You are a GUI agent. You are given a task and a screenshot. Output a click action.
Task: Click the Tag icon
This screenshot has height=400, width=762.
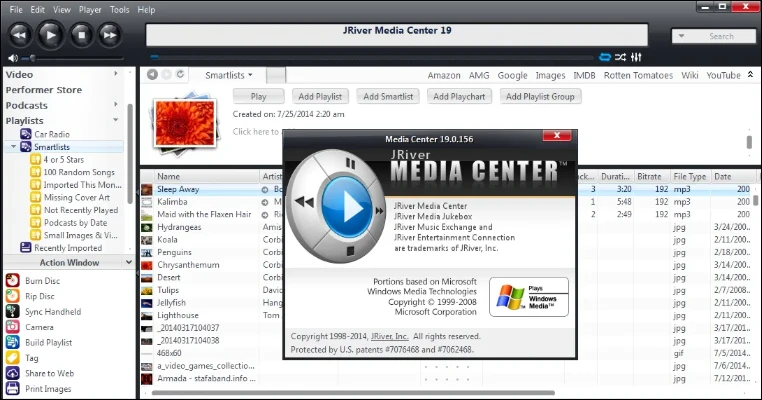coord(13,358)
